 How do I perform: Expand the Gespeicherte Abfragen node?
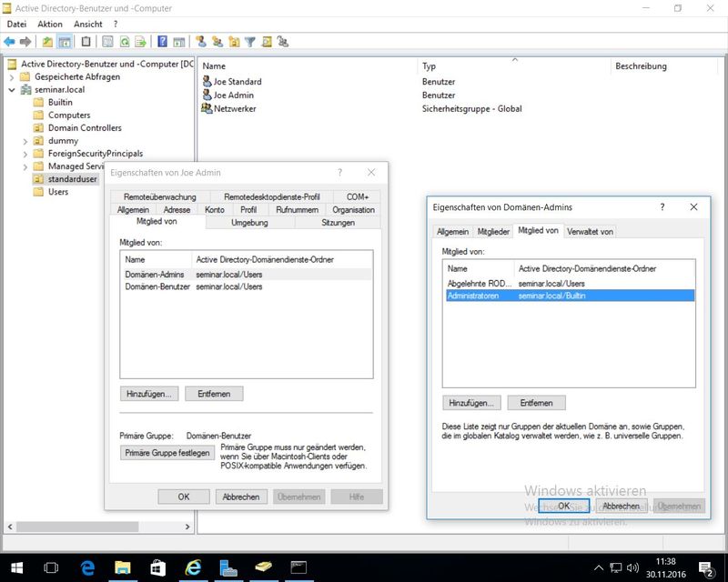click(x=11, y=77)
